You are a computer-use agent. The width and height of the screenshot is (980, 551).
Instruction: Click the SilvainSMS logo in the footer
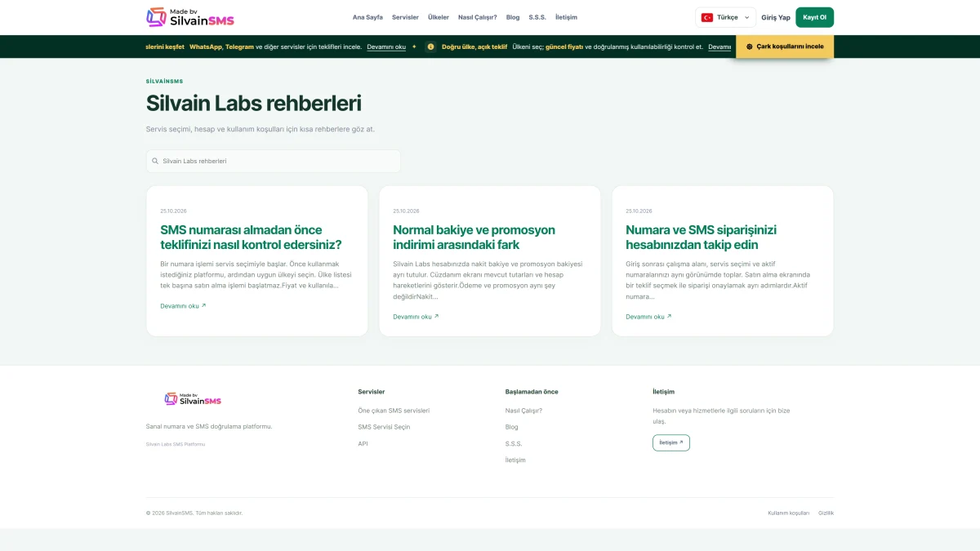(x=193, y=399)
